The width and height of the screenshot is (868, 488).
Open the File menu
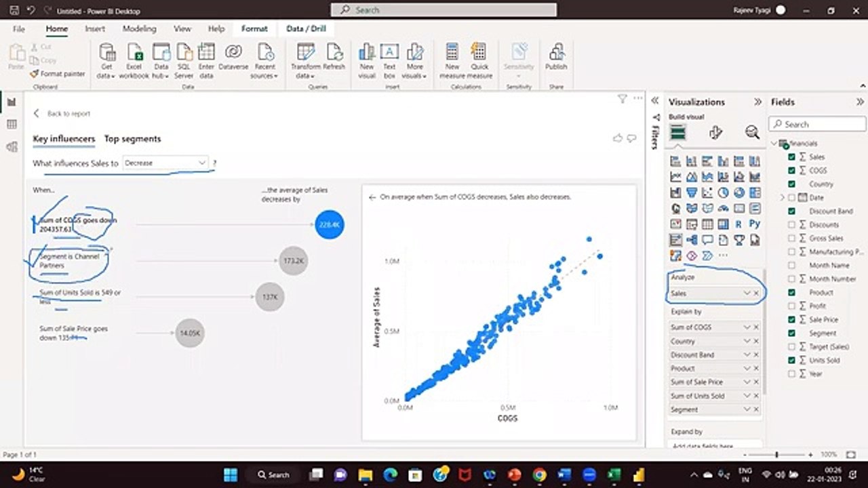click(x=19, y=29)
